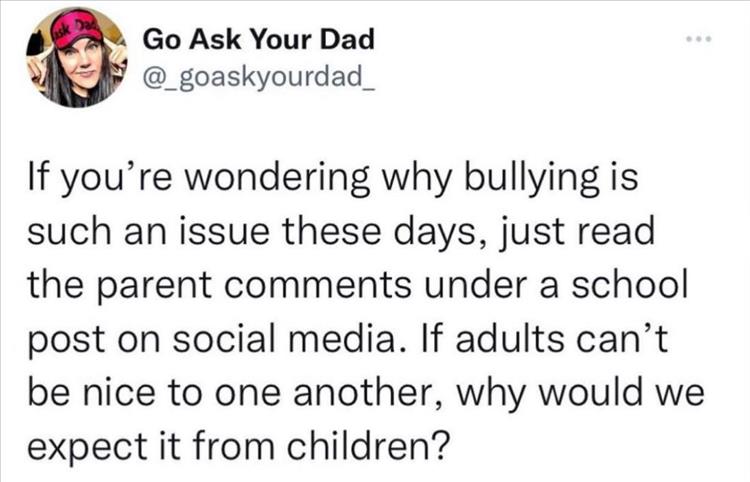Click the Go Ask Your Dad profile avatar
The image size is (750, 482).
point(77,56)
